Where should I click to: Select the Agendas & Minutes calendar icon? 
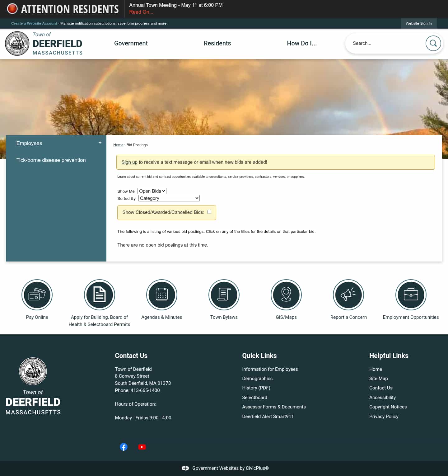click(161, 295)
